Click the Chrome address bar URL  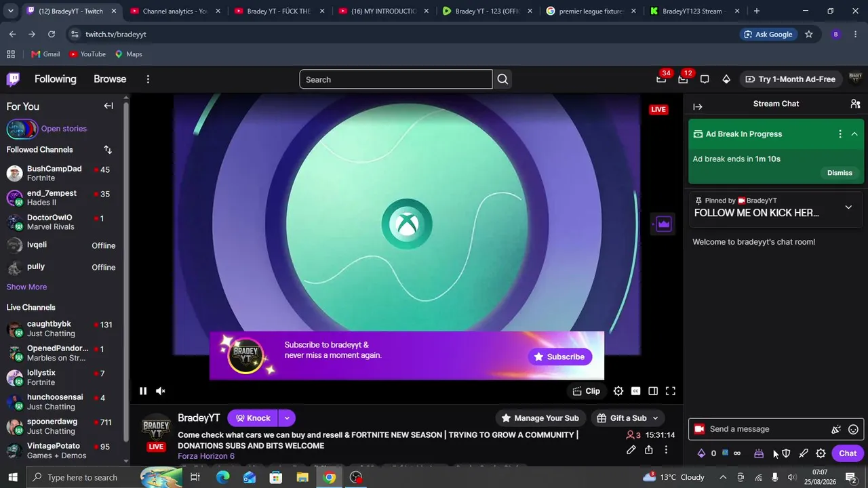pos(116,35)
